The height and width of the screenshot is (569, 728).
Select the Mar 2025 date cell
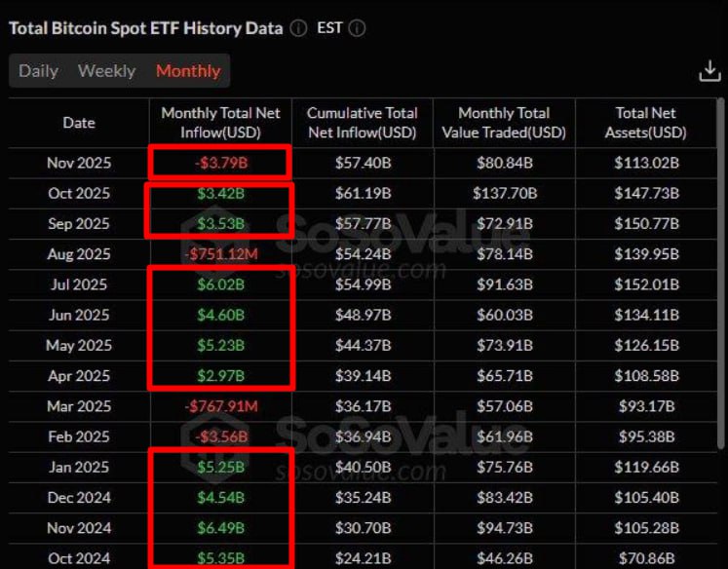(x=79, y=406)
